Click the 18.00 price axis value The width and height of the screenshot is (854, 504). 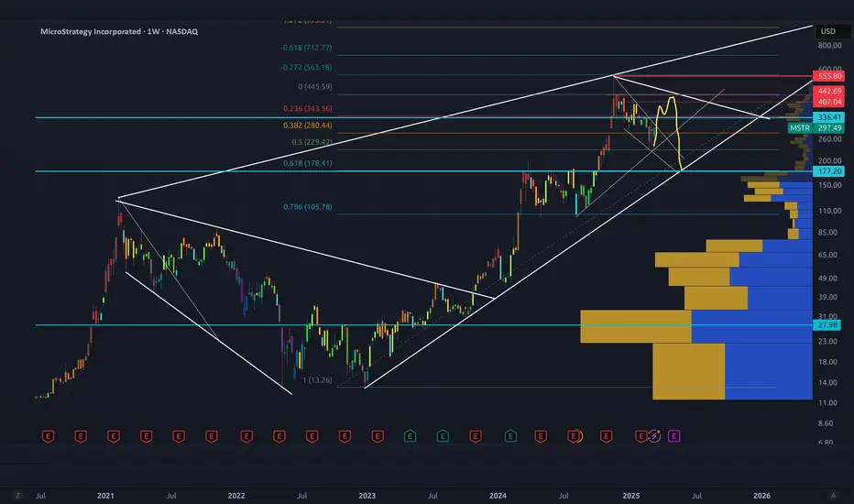coord(827,362)
